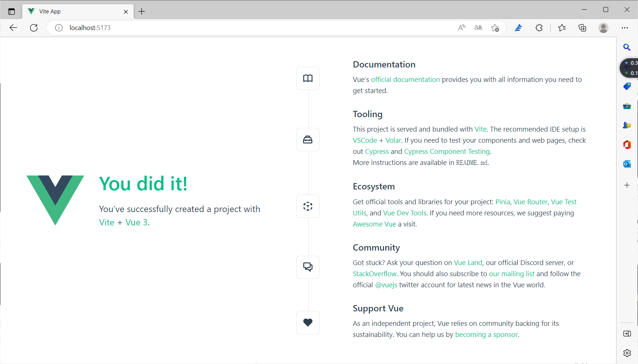
Task: Click Vue 3 link under You did it
Action: (136, 222)
